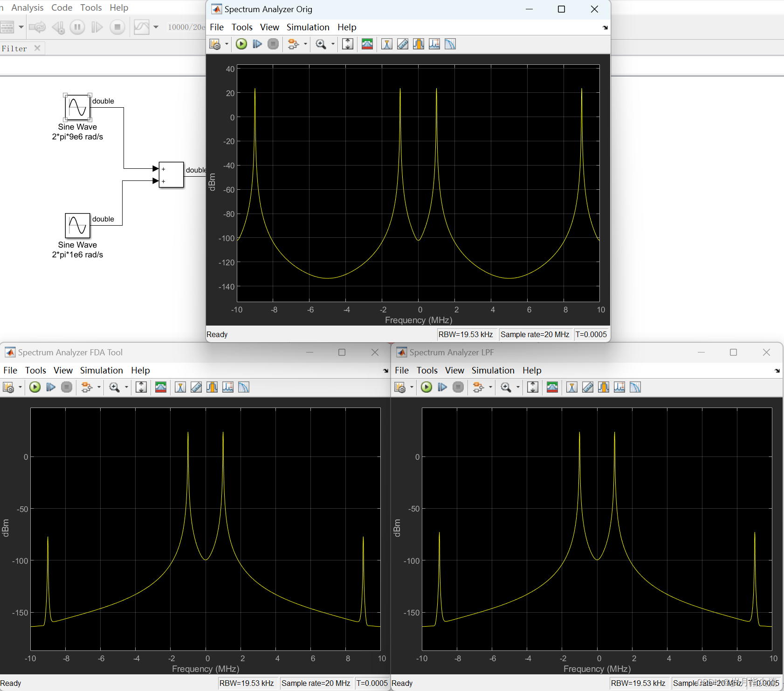
Task: Open Distortion Measurements in Orig analyzer
Action: pyautogui.click(x=434, y=44)
